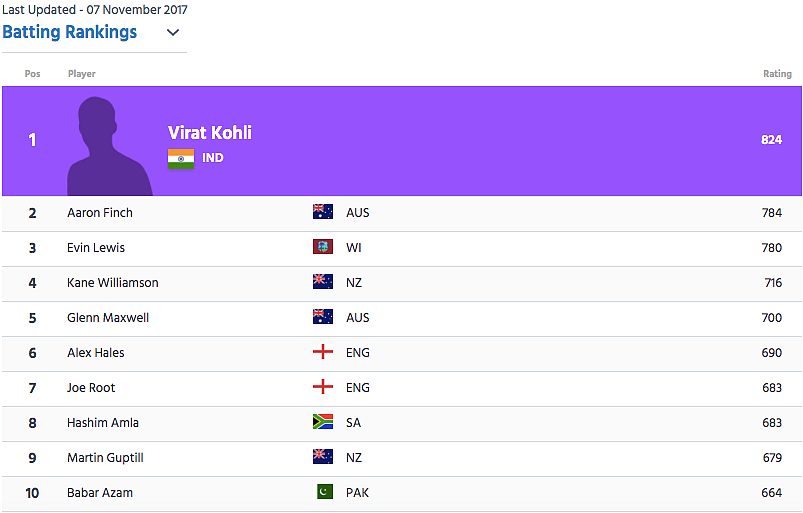The image size is (803, 513).
Task: Click the Player column header
Action: click(x=82, y=74)
